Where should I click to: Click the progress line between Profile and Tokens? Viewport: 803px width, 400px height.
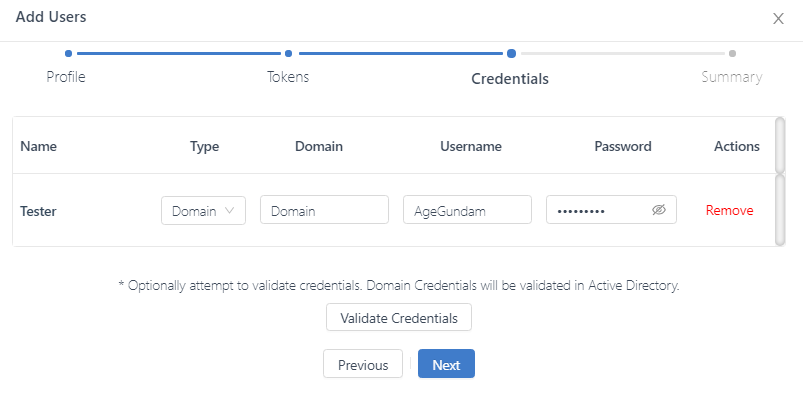(178, 54)
